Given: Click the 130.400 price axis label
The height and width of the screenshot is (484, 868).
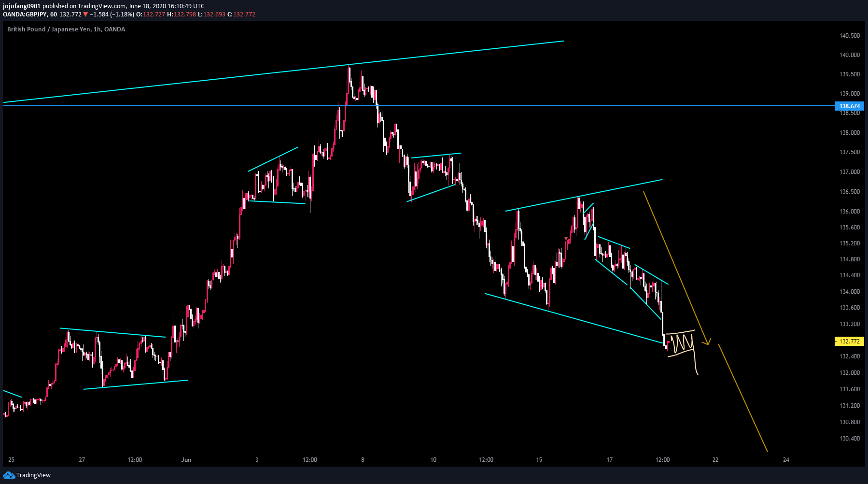Looking at the screenshot, I should tap(850, 439).
